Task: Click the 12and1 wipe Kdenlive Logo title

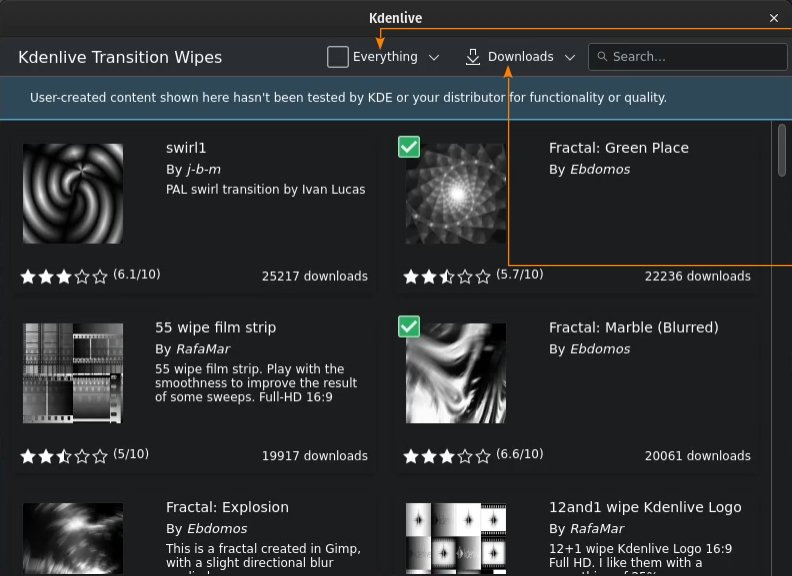Action: point(645,507)
